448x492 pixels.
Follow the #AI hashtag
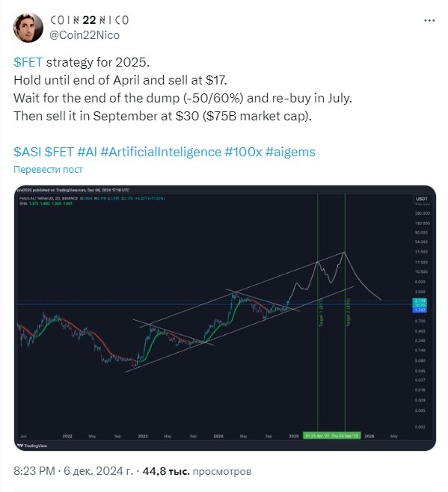tap(87, 153)
